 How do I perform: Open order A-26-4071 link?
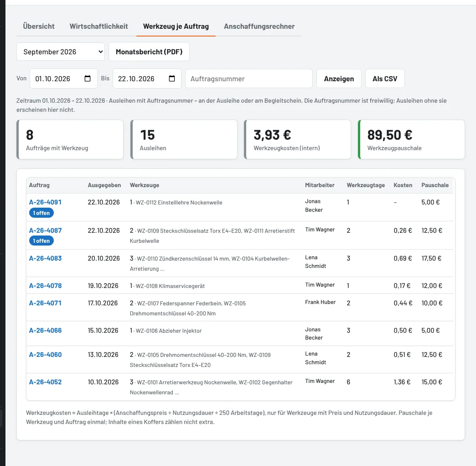(x=45, y=303)
